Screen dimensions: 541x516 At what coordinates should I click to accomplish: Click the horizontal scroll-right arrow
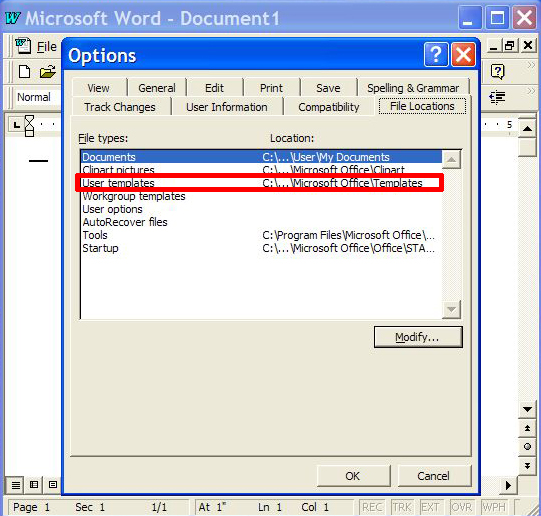point(509,485)
